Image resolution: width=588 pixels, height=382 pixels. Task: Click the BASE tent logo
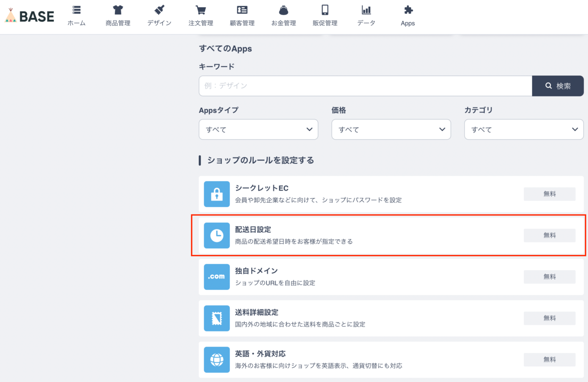[x=29, y=16]
